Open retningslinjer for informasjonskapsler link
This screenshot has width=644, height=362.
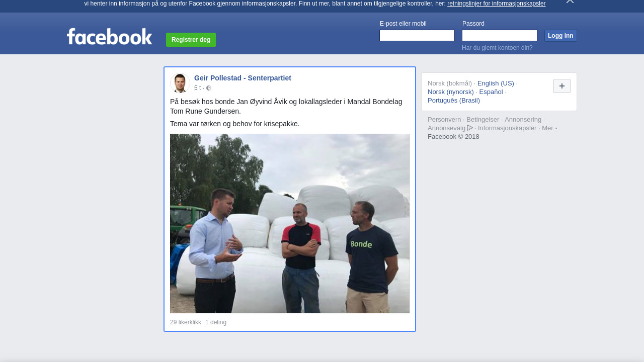click(x=496, y=4)
